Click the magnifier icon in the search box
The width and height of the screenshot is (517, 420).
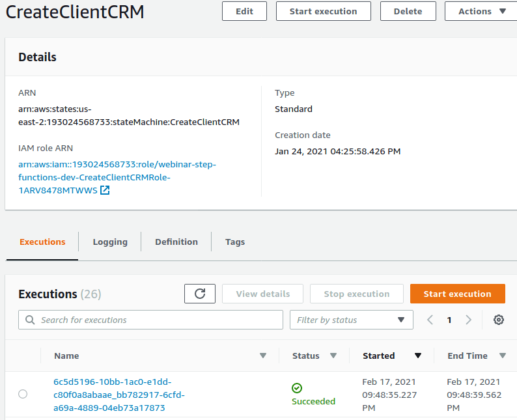(x=30, y=320)
